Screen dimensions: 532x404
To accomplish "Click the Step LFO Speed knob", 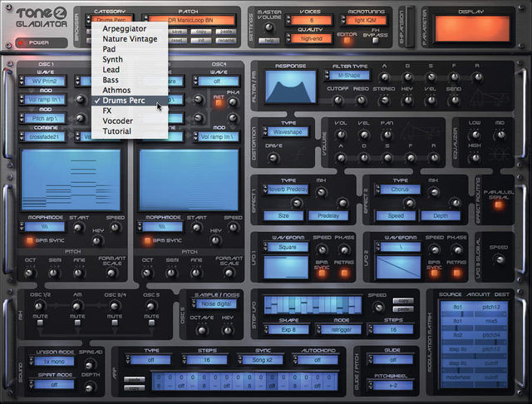I will click(378, 308).
